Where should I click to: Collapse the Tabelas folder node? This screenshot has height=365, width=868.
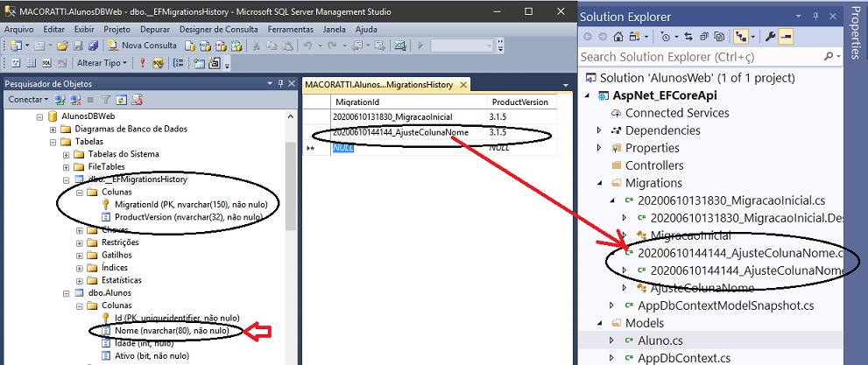(x=53, y=142)
